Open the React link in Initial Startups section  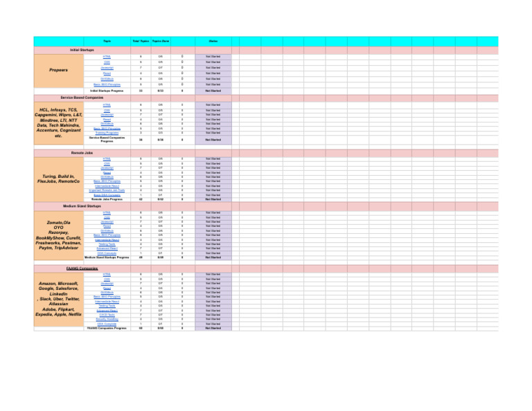tap(107, 73)
